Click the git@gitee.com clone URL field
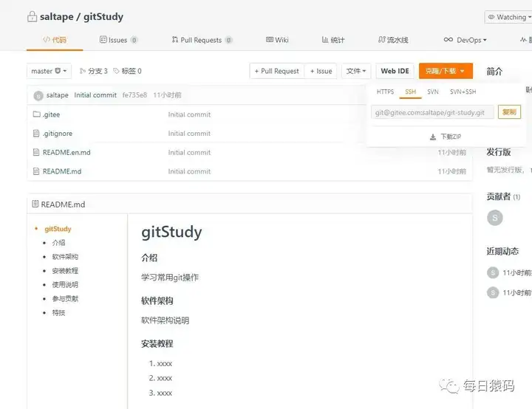The height and width of the screenshot is (409, 532). (432, 112)
